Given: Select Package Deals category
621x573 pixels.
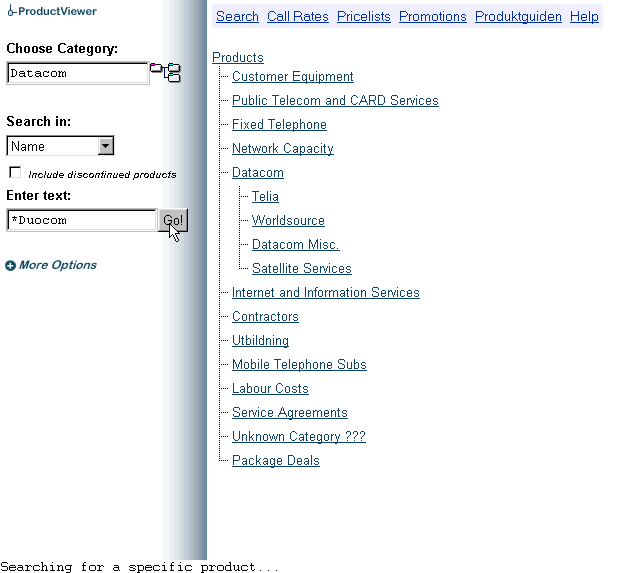Looking at the screenshot, I should point(276,461).
